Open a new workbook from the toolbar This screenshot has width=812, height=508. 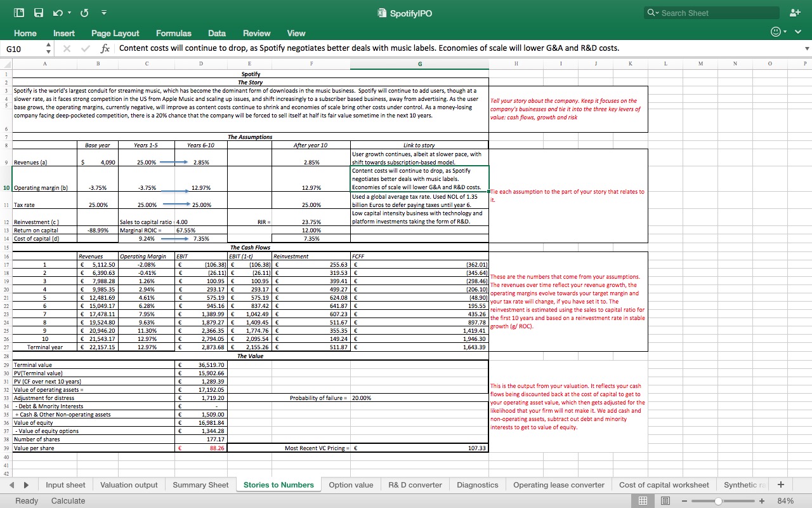(18, 13)
